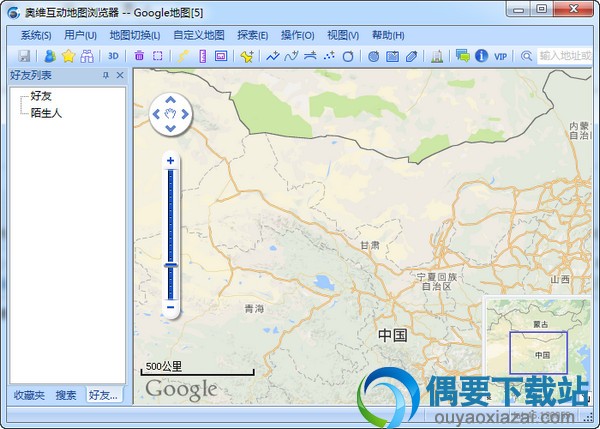Image resolution: width=600 pixels, height=429 pixels.
Task: Open the 自定义地图 menu
Action: (x=199, y=36)
